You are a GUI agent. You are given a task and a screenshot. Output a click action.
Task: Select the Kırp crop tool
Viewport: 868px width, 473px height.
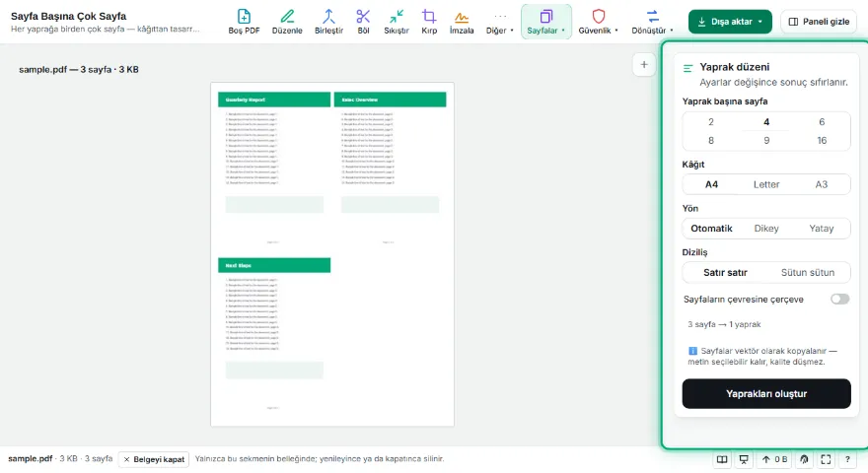(429, 22)
